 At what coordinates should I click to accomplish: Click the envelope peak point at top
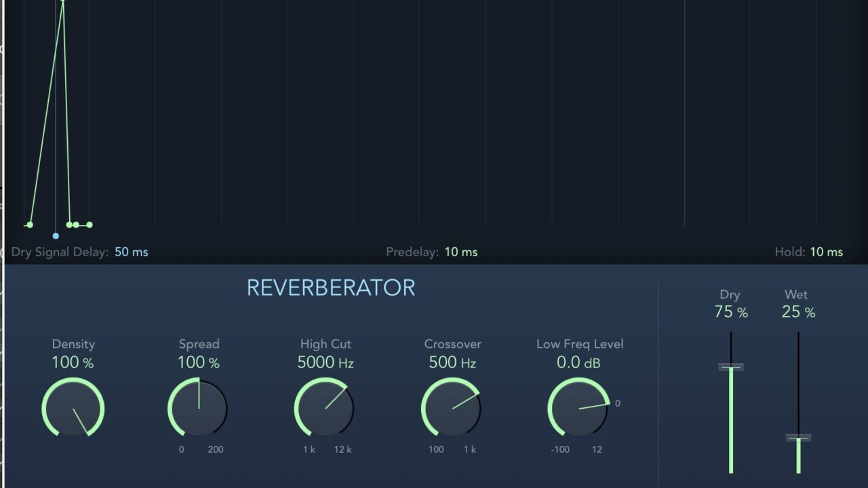tap(63, 1)
